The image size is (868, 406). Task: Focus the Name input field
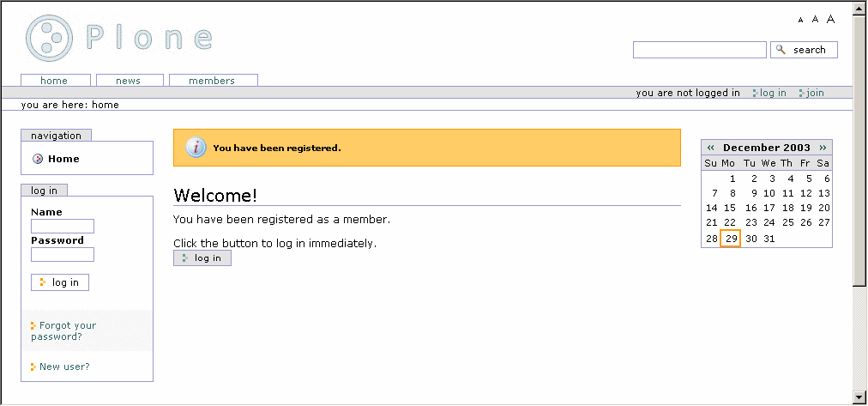click(62, 227)
